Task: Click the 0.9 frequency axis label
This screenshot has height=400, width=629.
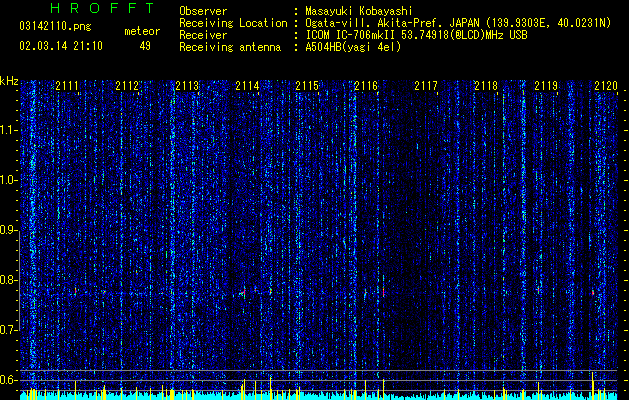Action: [x=9, y=230]
